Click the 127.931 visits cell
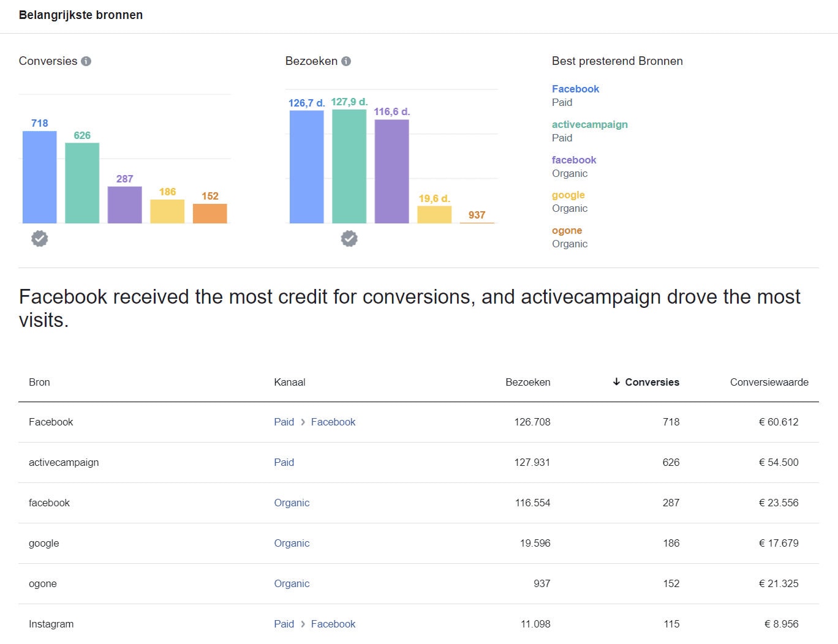838x644 pixels. 532,462
